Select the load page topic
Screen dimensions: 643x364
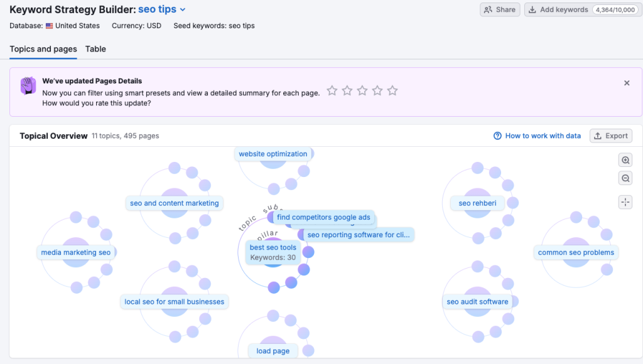[273, 351]
